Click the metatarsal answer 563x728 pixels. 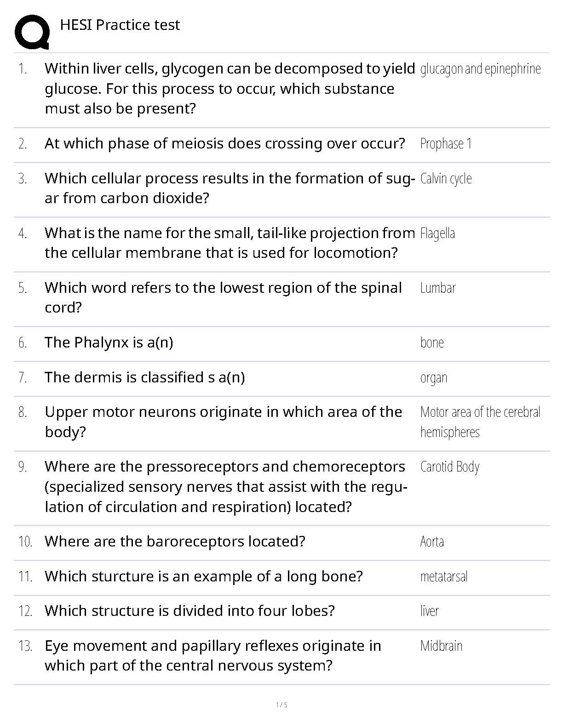click(x=443, y=576)
